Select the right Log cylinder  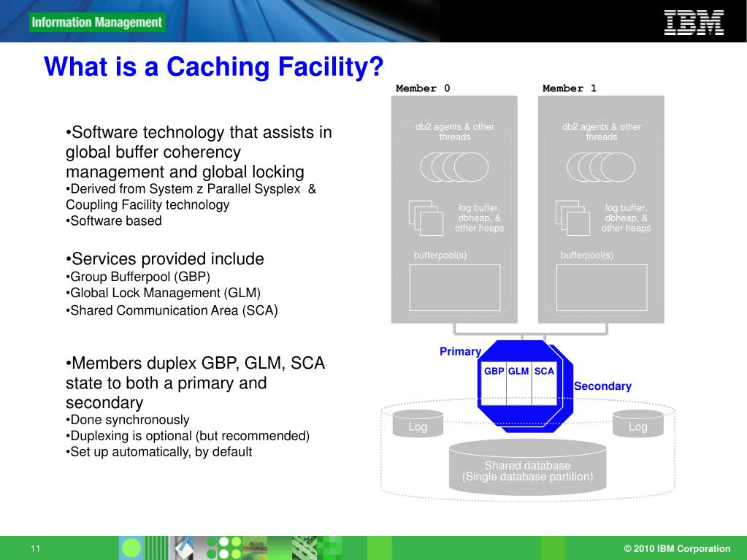(638, 423)
